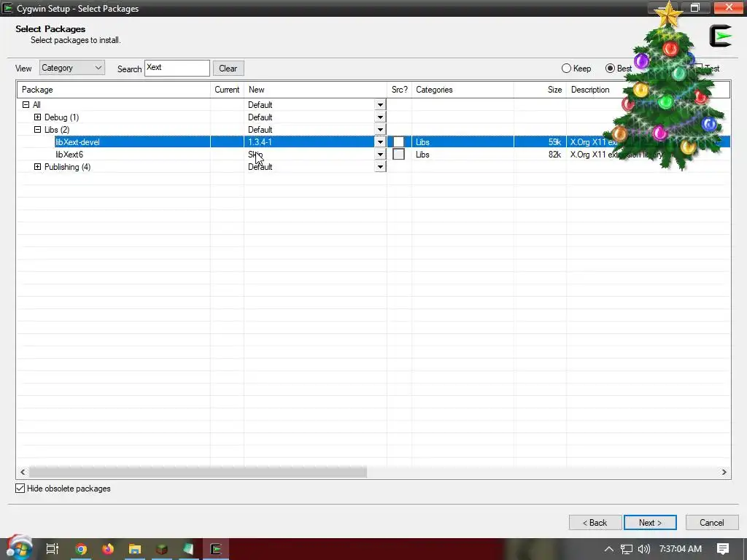Sort by the Package column header
The height and width of the screenshot is (560, 747).
113,90
